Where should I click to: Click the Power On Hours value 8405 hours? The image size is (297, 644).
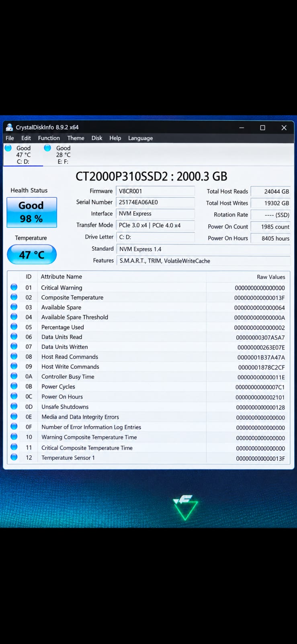[270, 238]
